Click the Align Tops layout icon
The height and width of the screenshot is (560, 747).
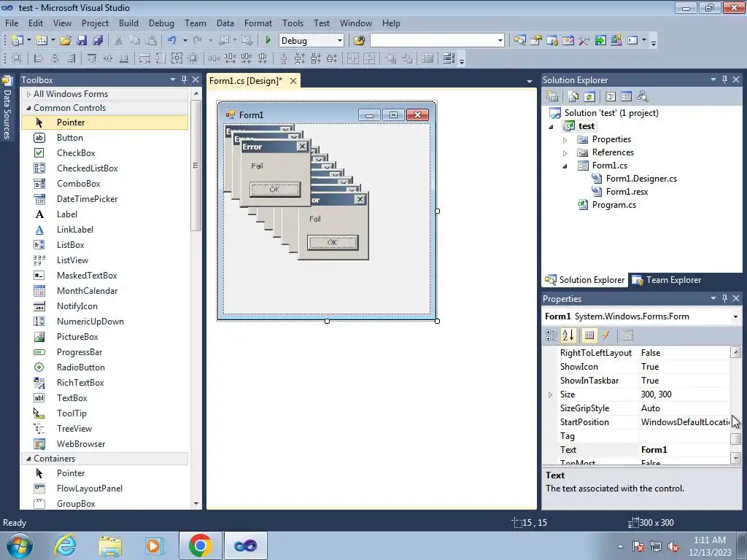click(91, 58)
